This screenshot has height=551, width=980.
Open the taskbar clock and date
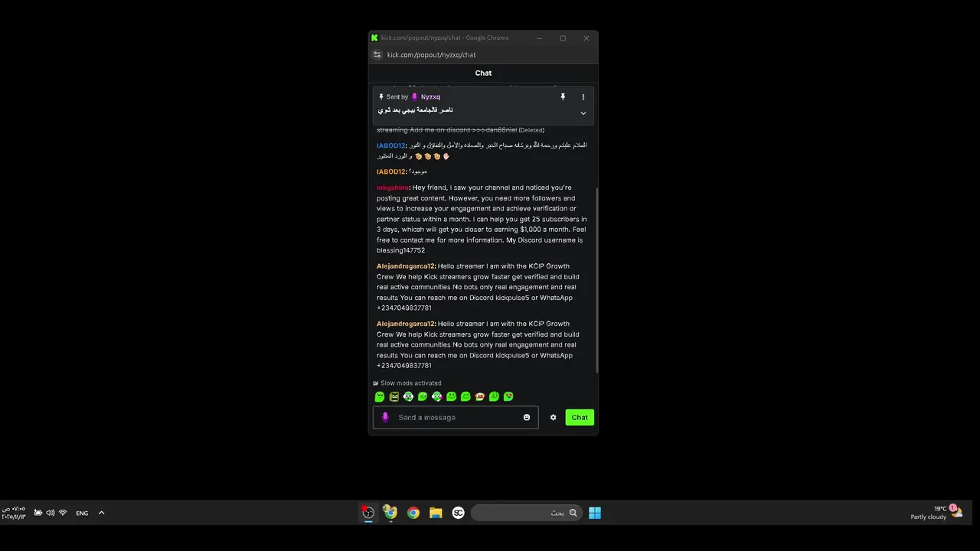(14, 513)
